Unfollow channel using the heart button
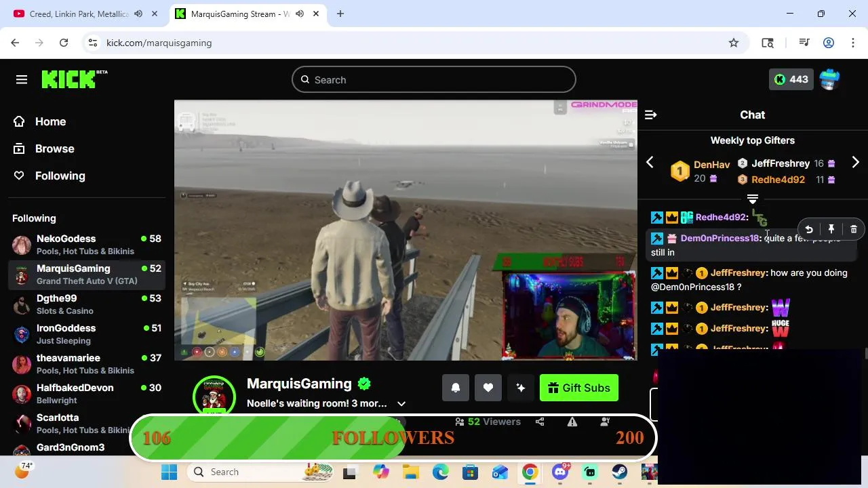868x488 pixels. click(x=488, y=388)
